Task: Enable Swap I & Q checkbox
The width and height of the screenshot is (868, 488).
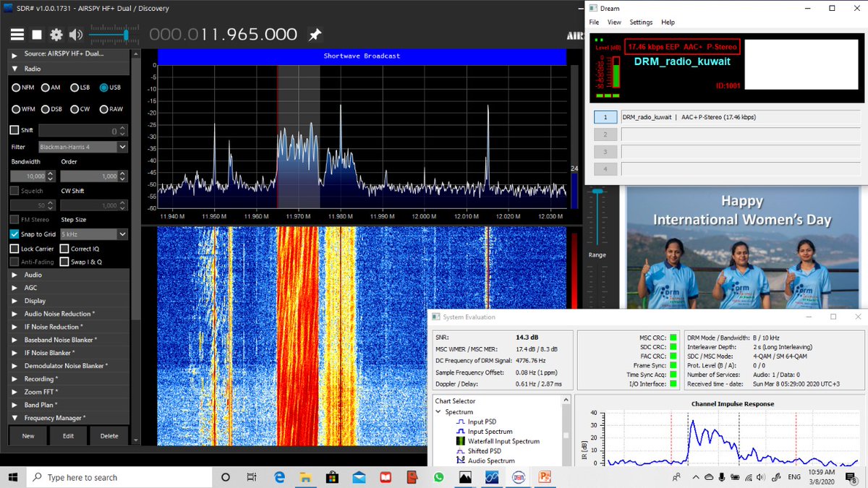Action: coord(64,262)
